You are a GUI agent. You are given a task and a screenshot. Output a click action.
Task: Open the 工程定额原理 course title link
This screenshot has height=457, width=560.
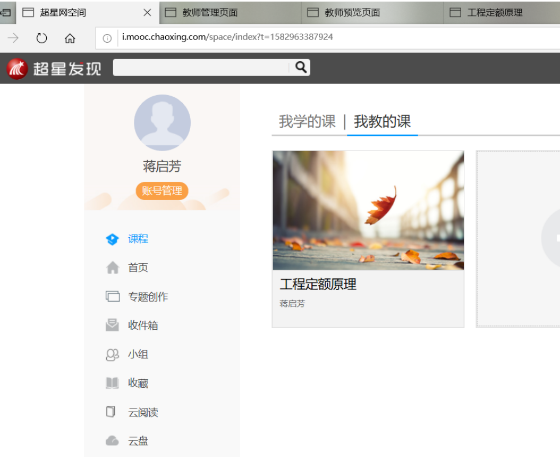pos(318,285)
